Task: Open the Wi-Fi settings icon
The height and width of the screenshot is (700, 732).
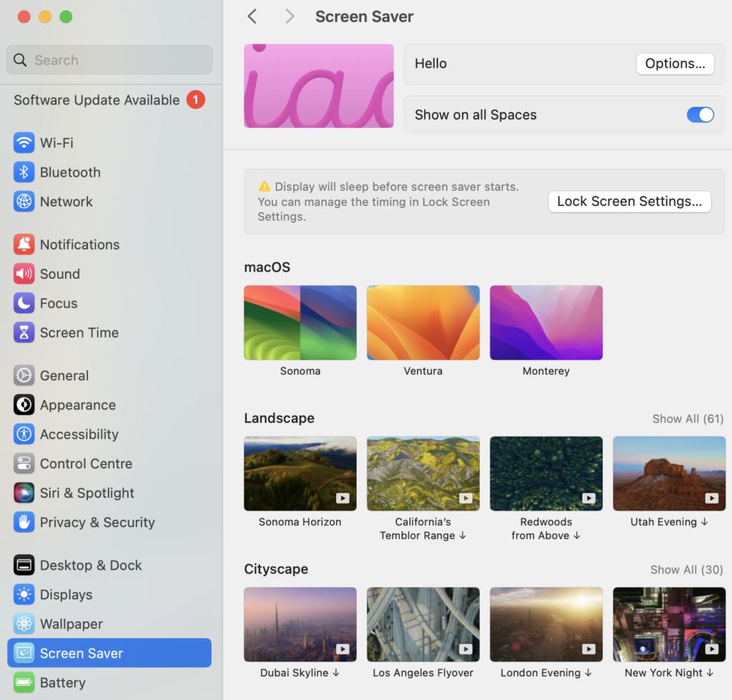Action: pyautogui.click(x=23, y=142)
